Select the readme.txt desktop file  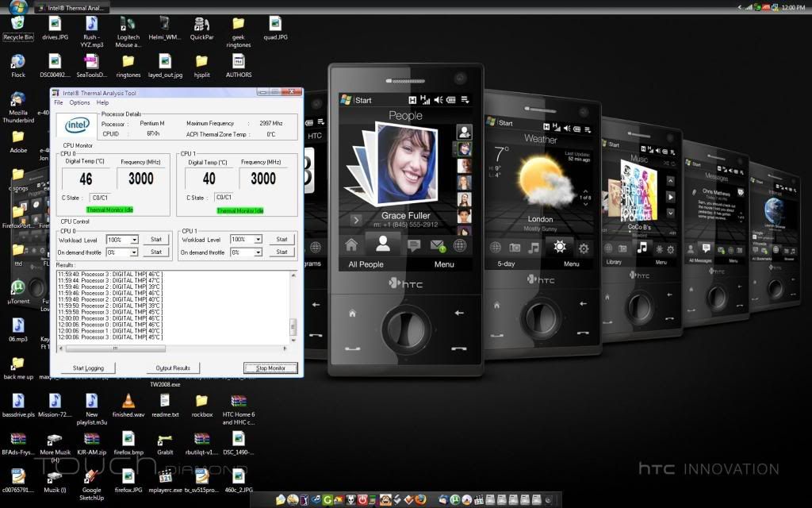[x=165, y=406]
